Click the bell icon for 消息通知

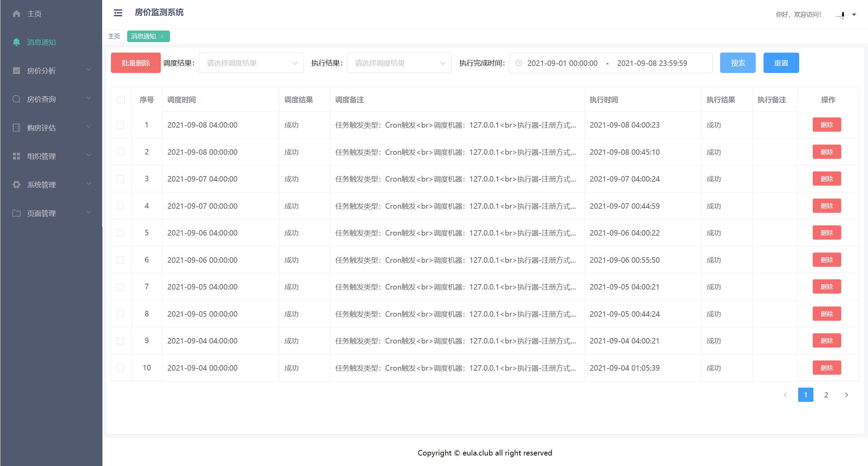(x=16, y=42)
